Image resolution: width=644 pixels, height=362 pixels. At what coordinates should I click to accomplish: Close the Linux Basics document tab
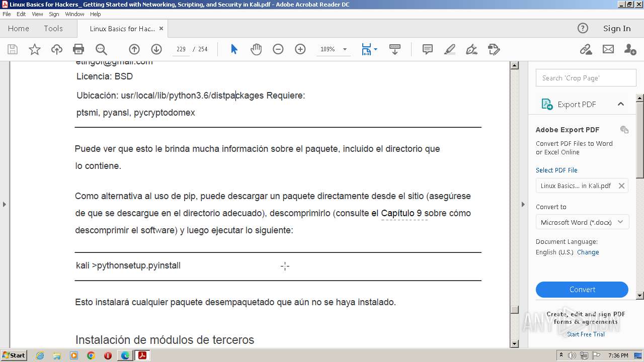[161, 29]
